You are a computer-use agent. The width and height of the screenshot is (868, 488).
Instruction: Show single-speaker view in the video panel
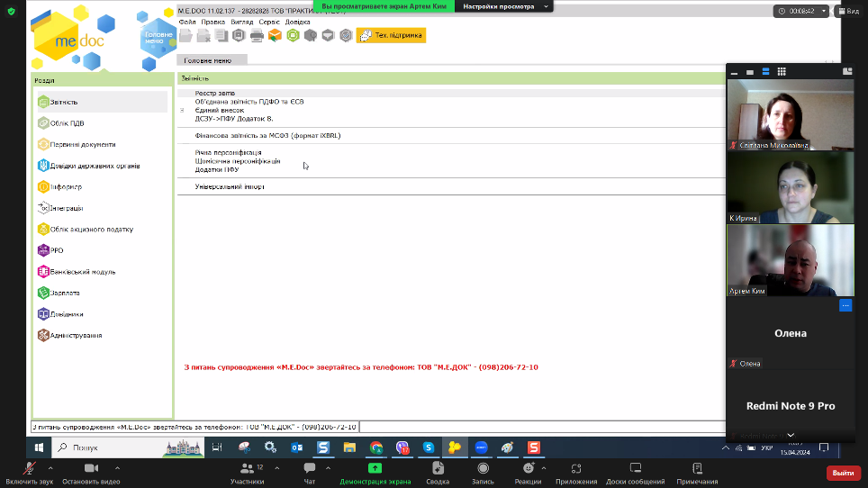[x=750, y=72]
